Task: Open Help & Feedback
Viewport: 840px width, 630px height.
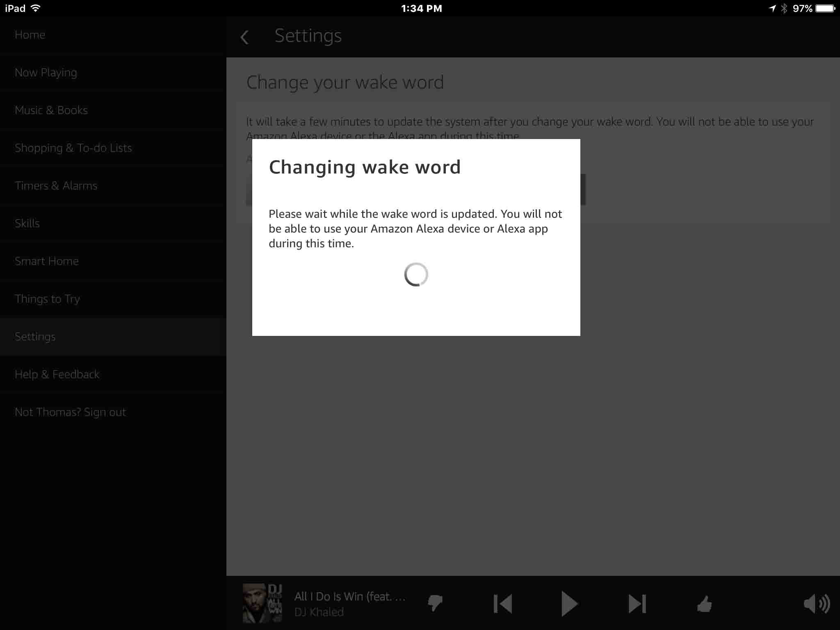Action: (57, 374)
